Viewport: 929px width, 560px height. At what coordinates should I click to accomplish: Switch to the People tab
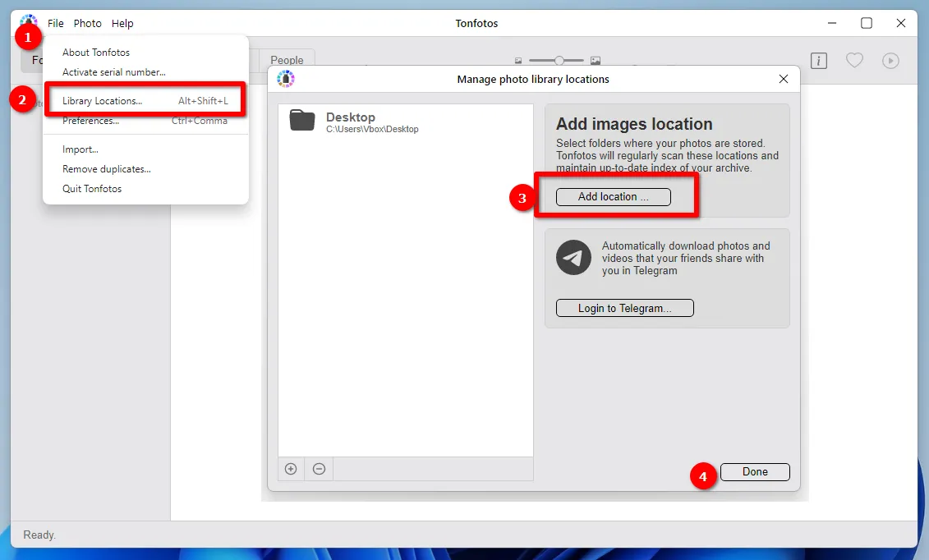click(287, 61)
